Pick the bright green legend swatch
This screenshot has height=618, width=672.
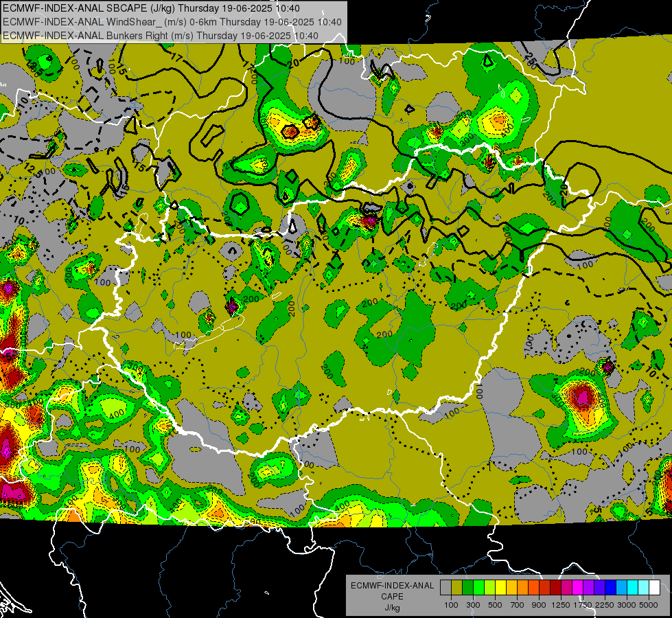tap(478, 588)
